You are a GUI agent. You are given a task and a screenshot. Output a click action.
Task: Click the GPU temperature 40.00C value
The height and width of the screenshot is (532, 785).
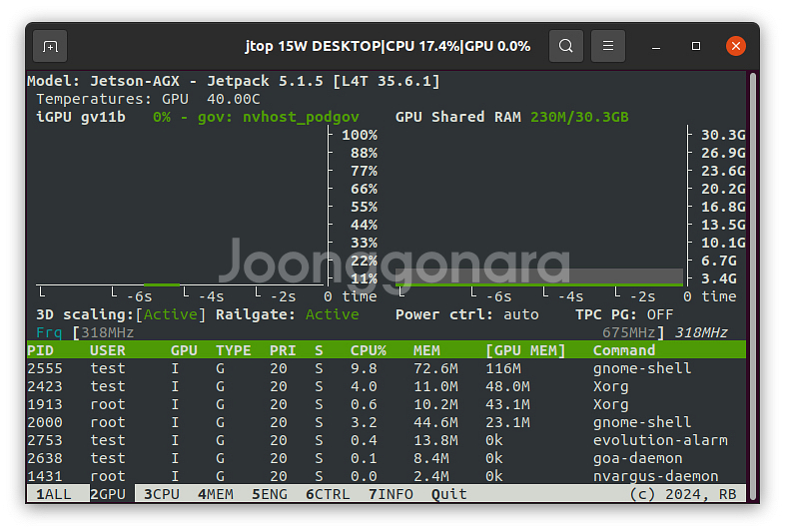[234, 99]
